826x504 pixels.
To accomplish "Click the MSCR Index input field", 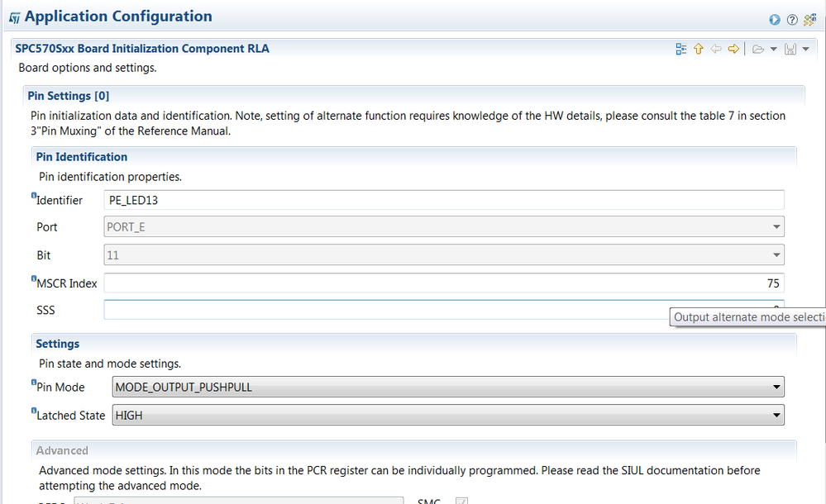I will (x=444, y=283).
